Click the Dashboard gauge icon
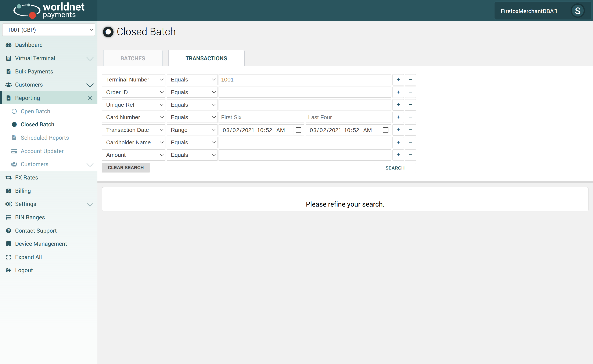 pos(9,45)
